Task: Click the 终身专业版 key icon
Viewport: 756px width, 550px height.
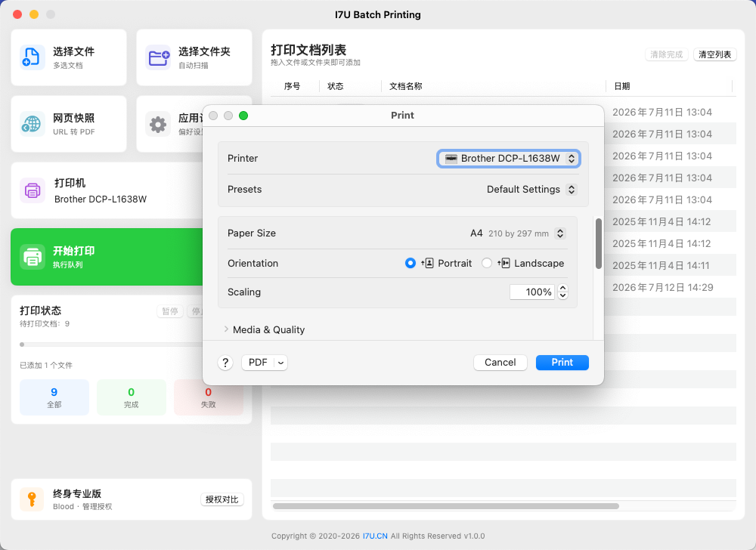Action: [x=33, y=499]
